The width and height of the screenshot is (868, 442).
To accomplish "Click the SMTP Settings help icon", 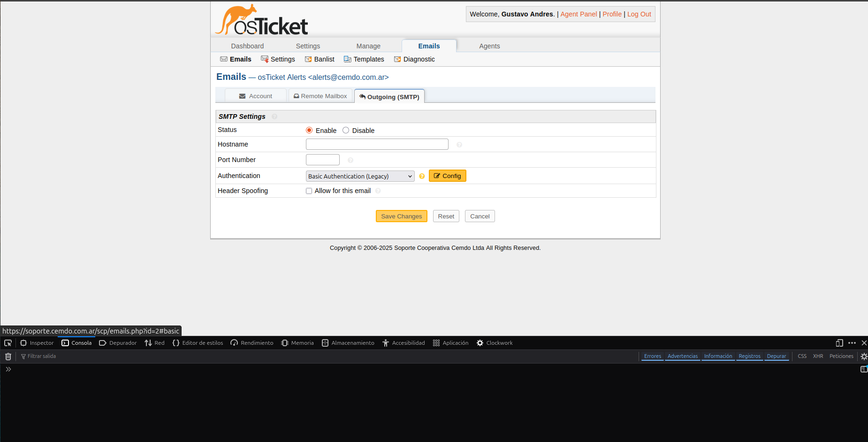I will [x=274, y=116].
